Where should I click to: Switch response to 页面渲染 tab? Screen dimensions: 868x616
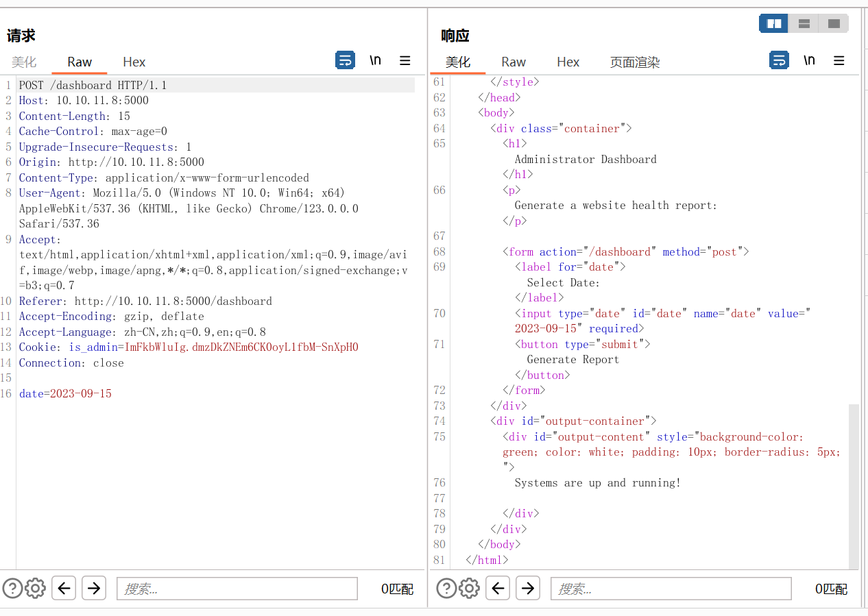tap(635, 62)
